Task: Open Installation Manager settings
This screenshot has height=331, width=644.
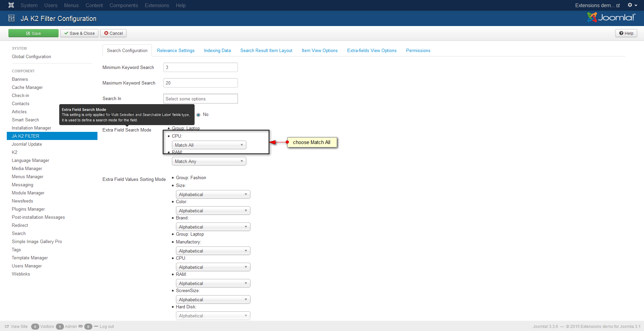Action: [31, 128]
